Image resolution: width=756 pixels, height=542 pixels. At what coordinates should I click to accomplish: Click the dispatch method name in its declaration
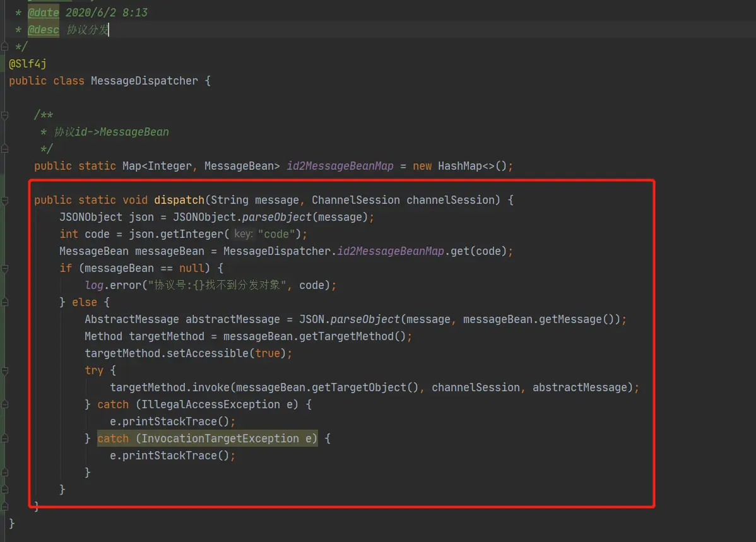pyautogui.click(x=179, y=200)
